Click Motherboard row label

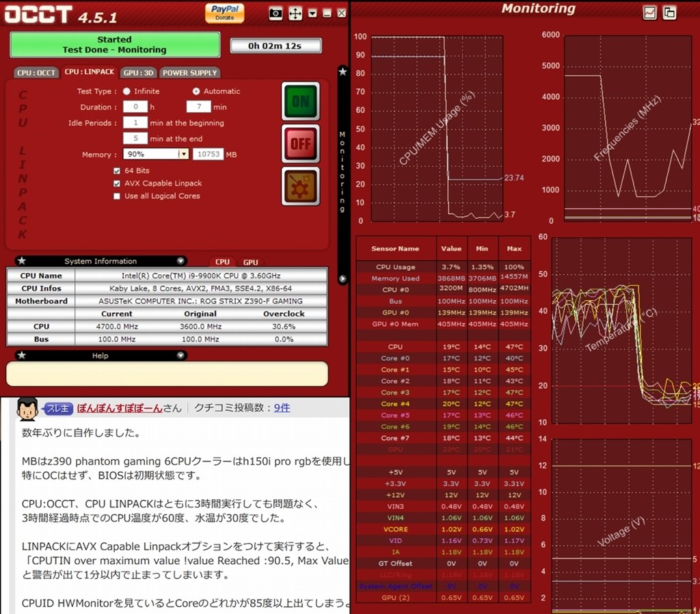pyautogui.click(x=41, y=301)
